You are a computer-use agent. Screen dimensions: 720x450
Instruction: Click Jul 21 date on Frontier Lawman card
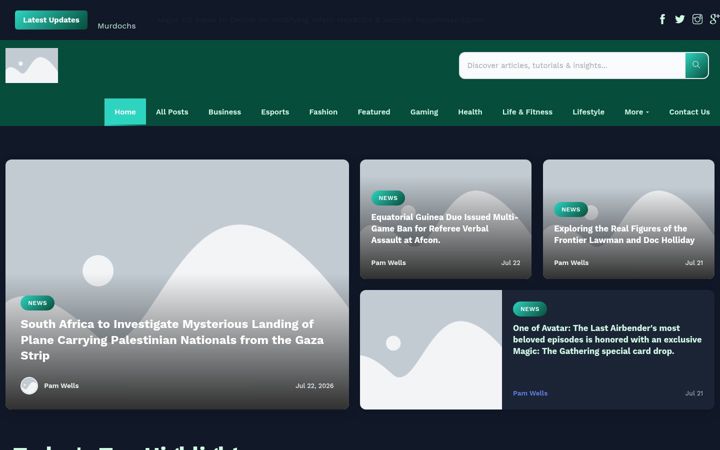point(694,263)
